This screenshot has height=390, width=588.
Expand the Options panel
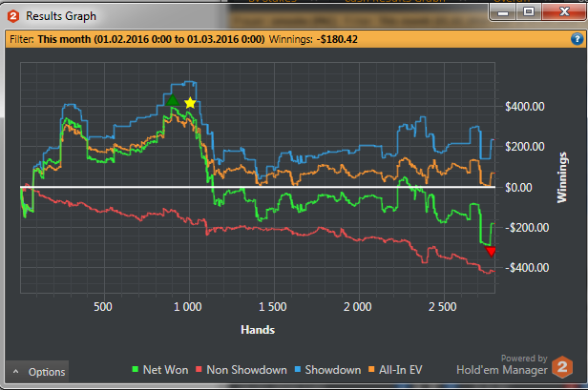tap(37, 372)
